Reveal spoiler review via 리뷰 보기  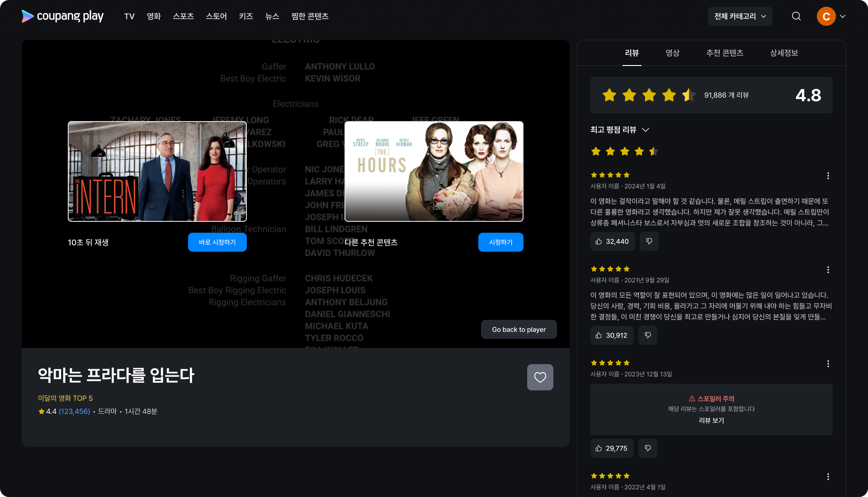pos(711,420)
